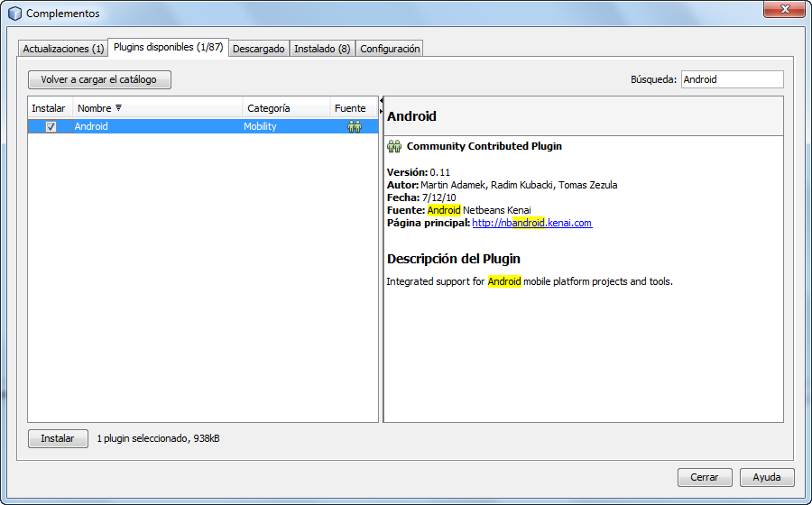This screenshot has height=505, width=812.
Task: Sort by the Fuente column header
Action: [x=354, y=108]
